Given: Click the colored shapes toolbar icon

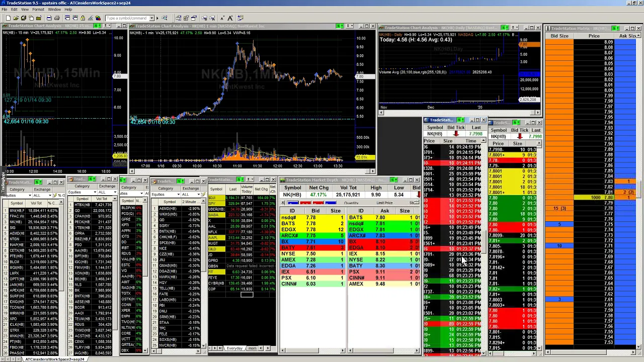Looking at the screenshot, I should pos(98,18).
